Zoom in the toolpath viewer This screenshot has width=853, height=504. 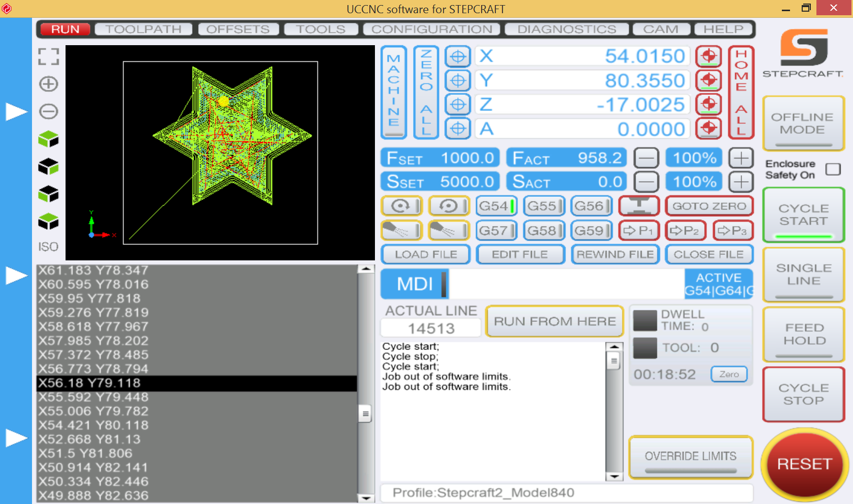49,84
